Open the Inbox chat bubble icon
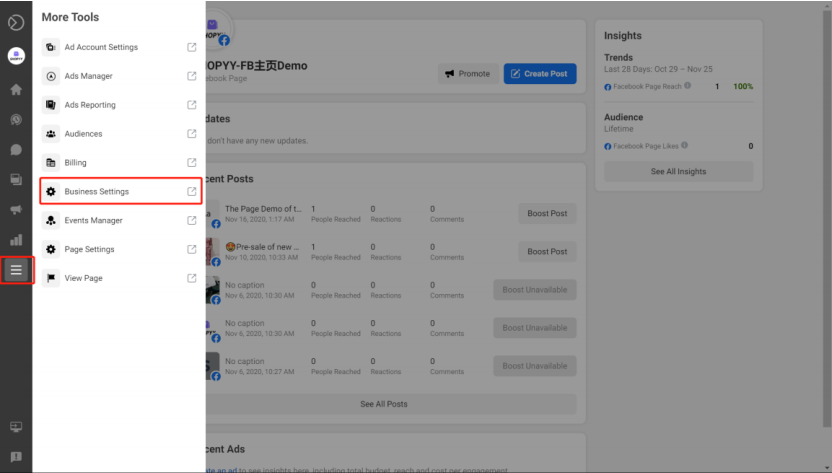The width and height of the screenshot is (832, 473). tap(16, 150)
